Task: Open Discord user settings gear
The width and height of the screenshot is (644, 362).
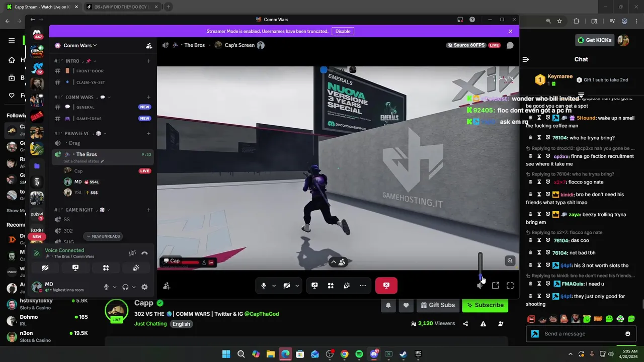Action: point(144,287)
